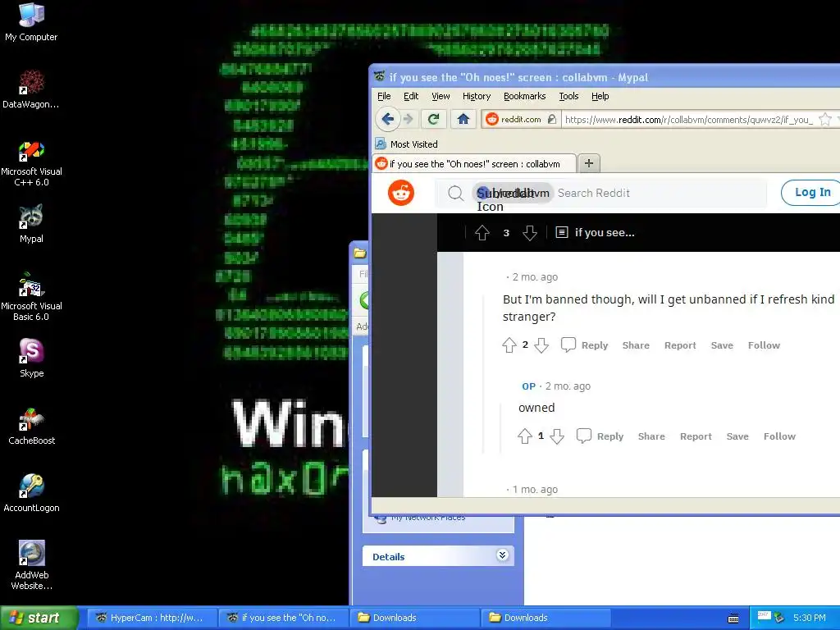Click the site identity lock icon

tap(552, 119)
